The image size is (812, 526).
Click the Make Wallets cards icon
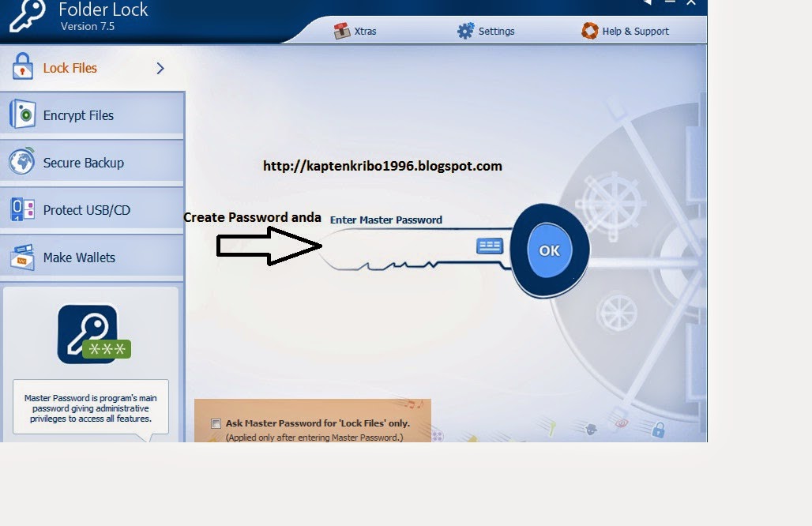[22, 257]
